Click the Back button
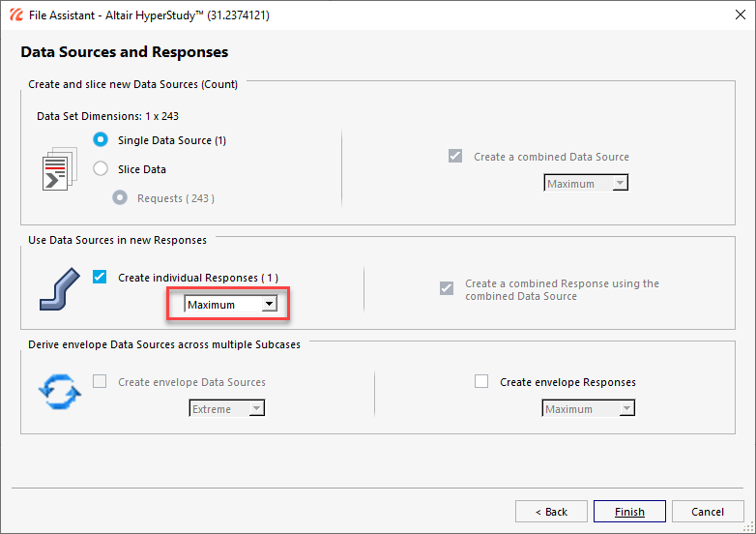Screen dimensions: 756x534 [551, 512]
